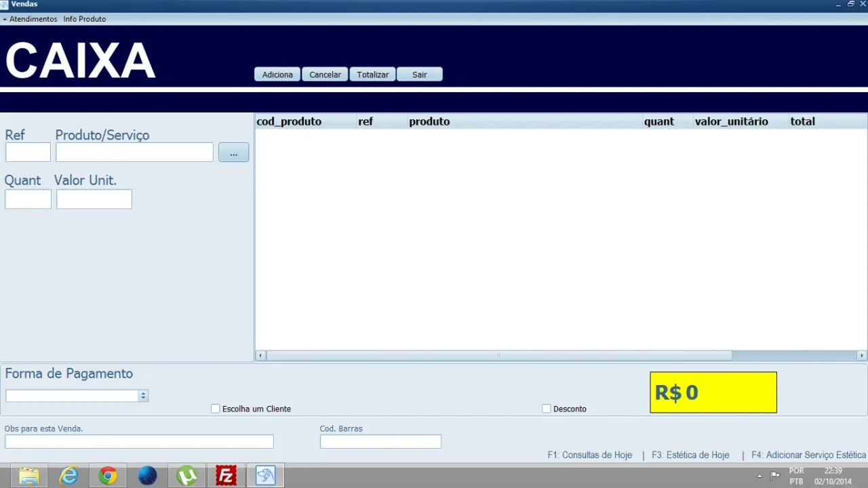The height and width of the screenshot is (488, 868).
Task: Open the Action Center flag icon
Action: (x=775, y=475)
